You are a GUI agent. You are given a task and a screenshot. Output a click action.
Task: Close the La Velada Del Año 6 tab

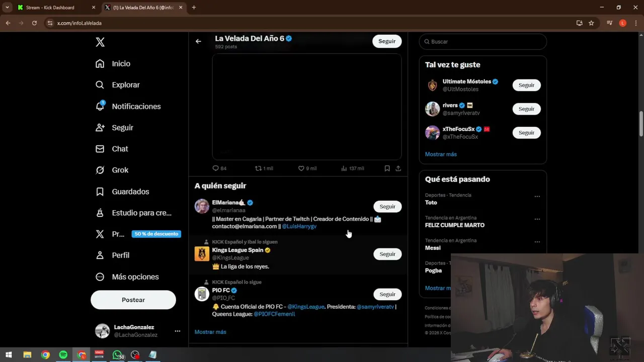(181, 8)
